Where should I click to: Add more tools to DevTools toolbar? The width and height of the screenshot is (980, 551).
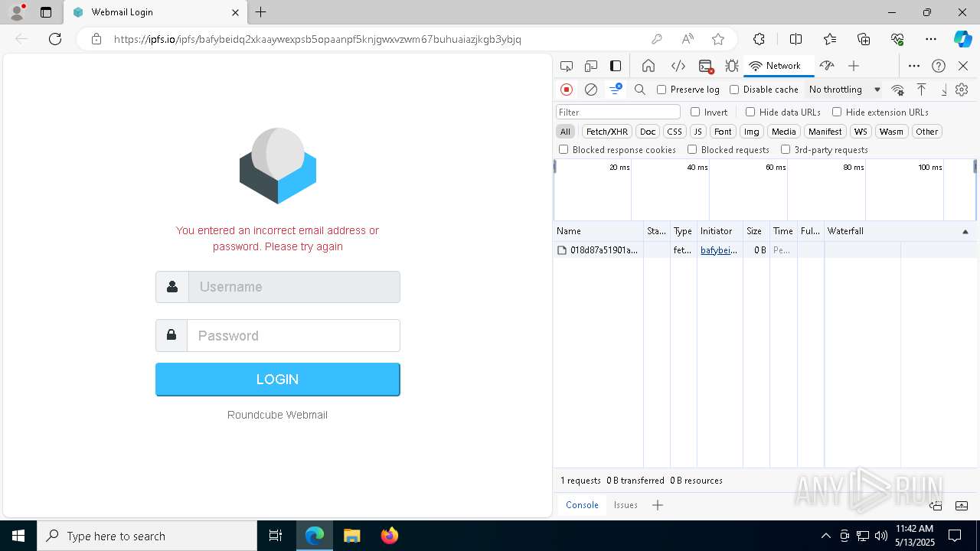(x=854, y=66)
